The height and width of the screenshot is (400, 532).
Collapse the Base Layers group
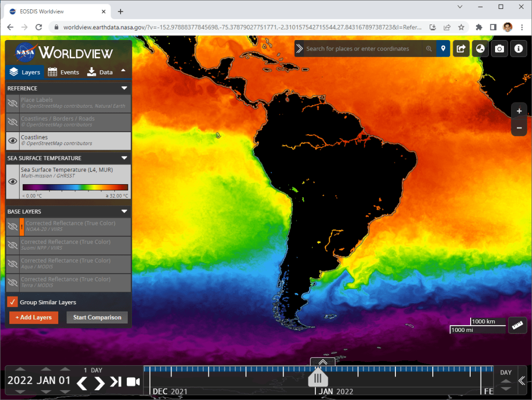[x=124, y=211]
